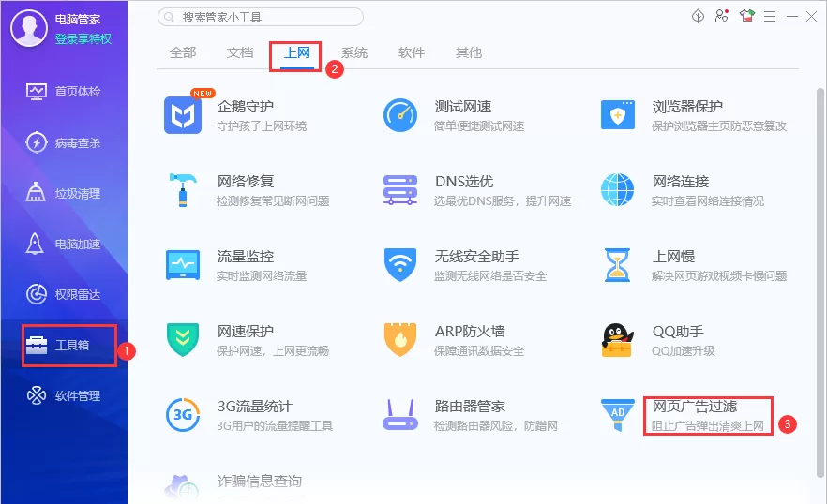Viewport: 827px width, 504px height.
Task: Switch to the 文档 tab
Action: pos(240,52)
